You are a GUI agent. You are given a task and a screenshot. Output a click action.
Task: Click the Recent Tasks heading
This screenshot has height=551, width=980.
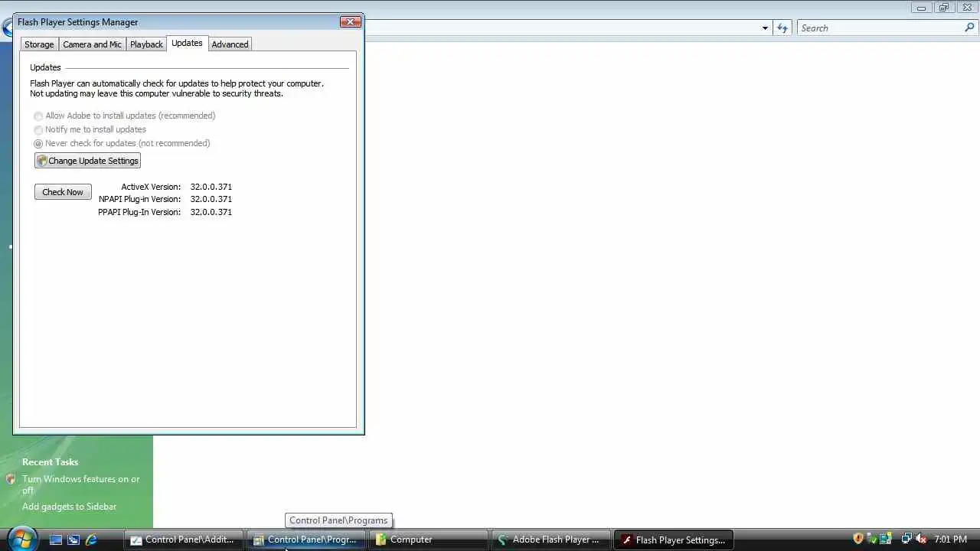[50, 462]
